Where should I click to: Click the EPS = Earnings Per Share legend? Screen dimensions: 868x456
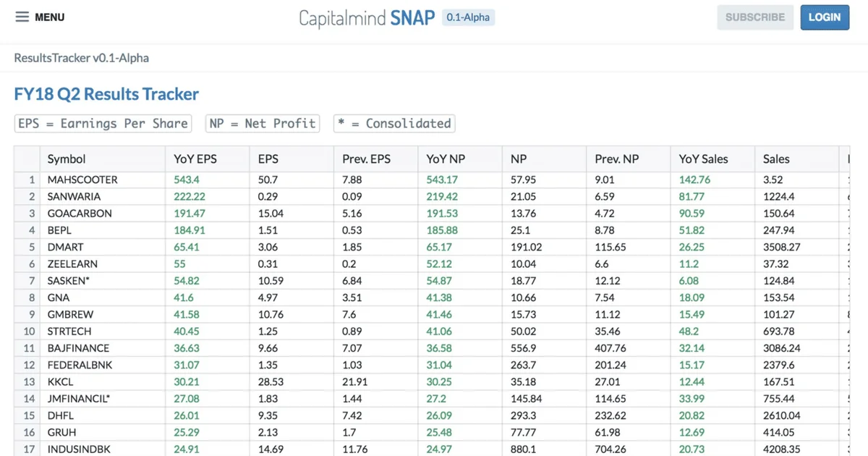pos(103,124)
